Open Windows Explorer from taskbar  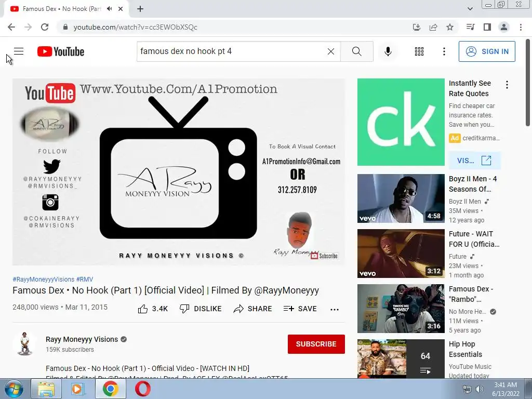(x=46, y=389)
